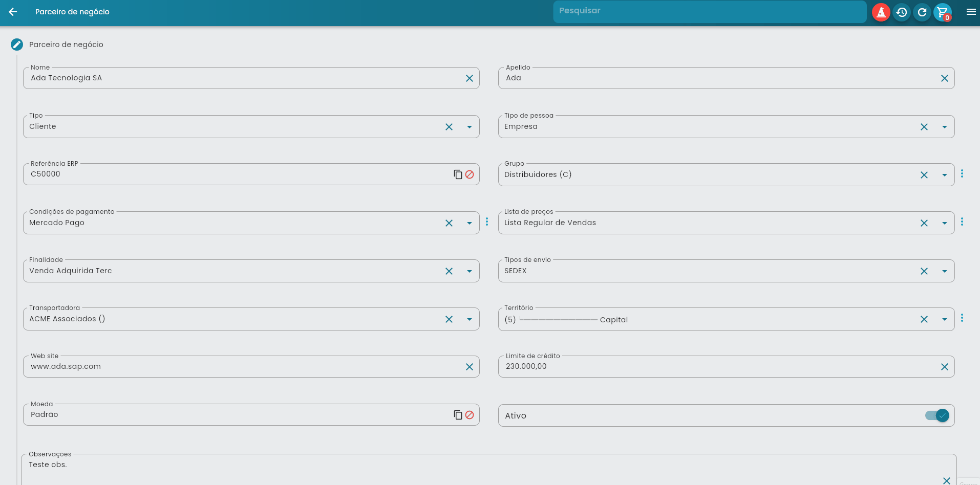
Task: Toggle the Ativo switch
Action: (937, 416)
